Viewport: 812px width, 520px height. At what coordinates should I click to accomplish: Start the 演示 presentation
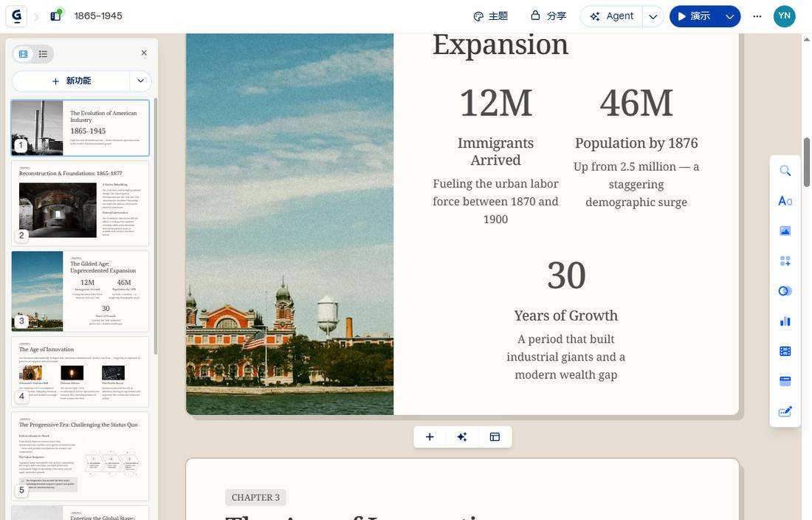tap(694, 16)
